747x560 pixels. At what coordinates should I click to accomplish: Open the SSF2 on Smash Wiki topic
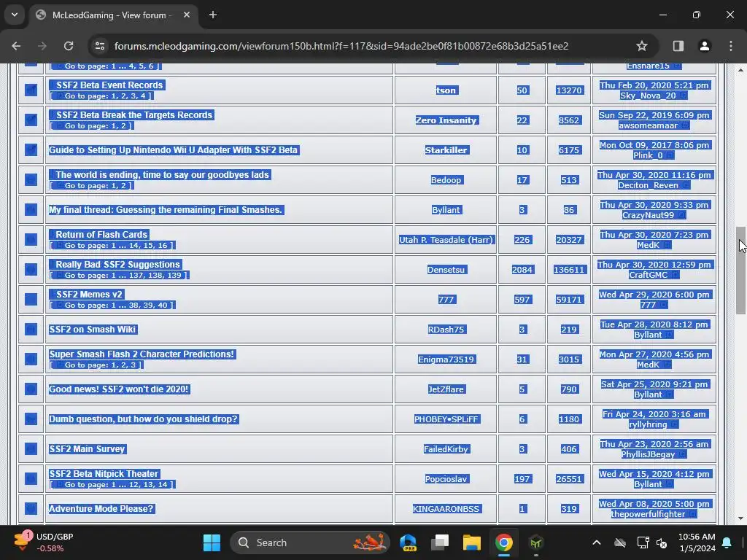pos(93,330)
